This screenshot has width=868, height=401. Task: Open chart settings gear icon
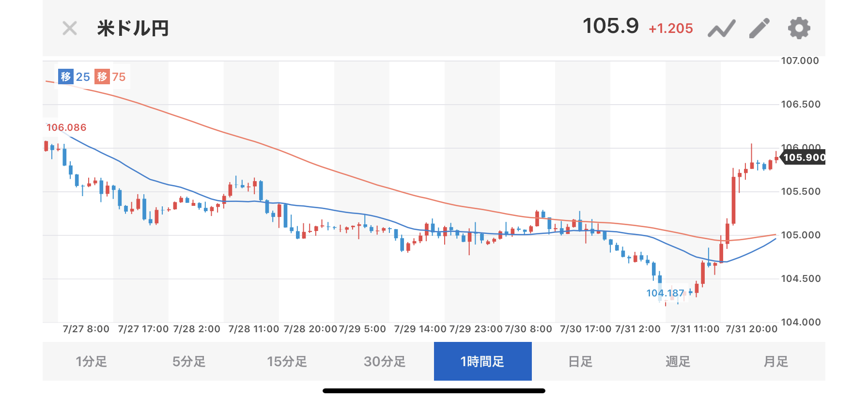pyautogui.click(x=799, y=28)
